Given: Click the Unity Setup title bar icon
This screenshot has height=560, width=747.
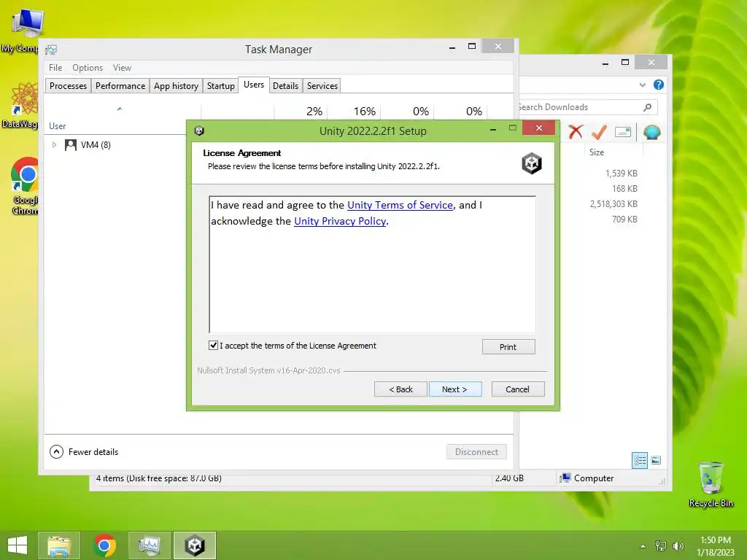Looking at the screenshot, I should 199,131.
